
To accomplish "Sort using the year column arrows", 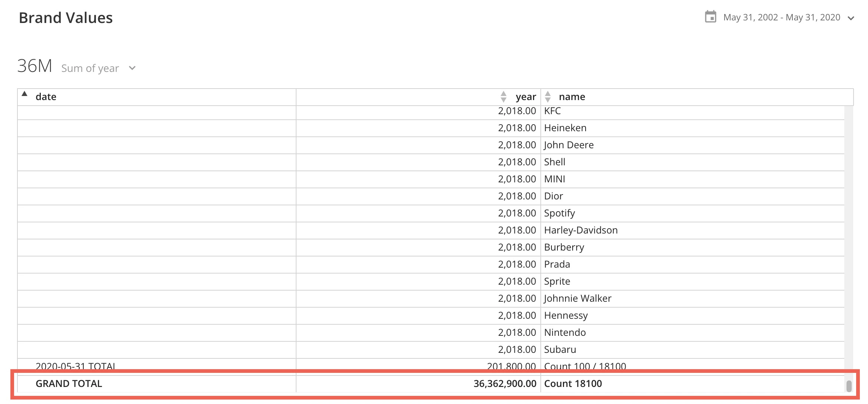I will click(503, 97).
